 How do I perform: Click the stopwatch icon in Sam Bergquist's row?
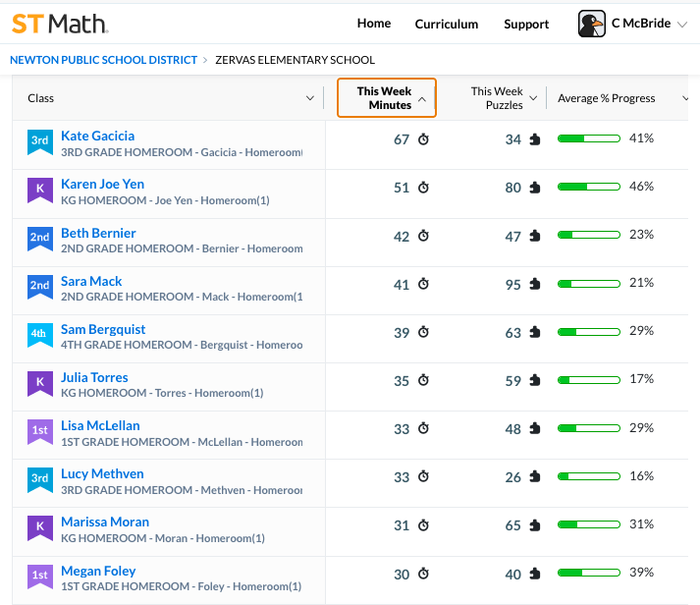click(x=423, y=332)
